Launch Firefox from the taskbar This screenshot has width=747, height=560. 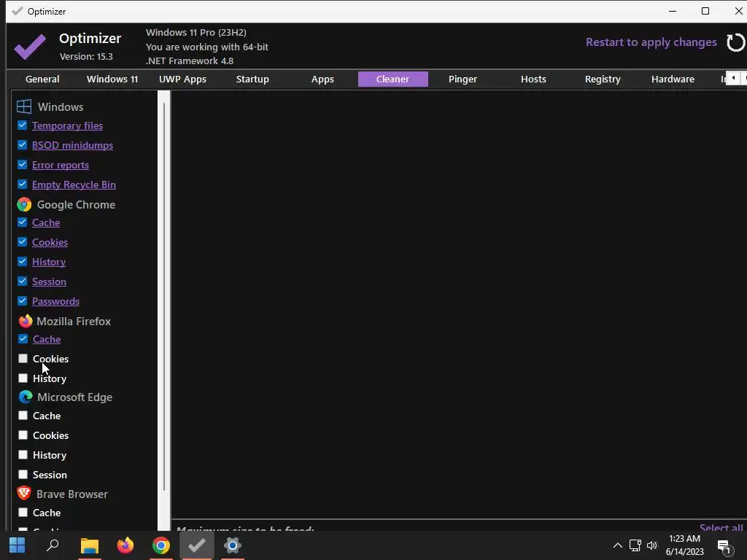(x=125, y=545)
